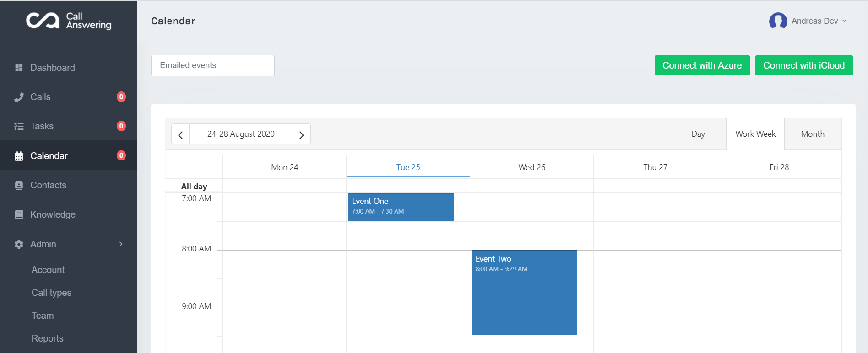Switch to the Day view tab

pos(698,134)
